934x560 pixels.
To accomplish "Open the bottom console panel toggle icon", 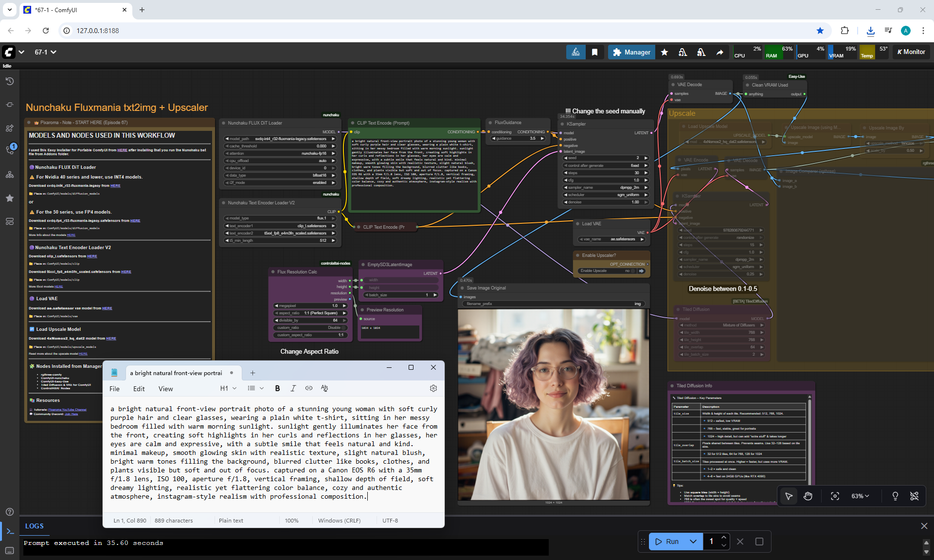I will (9, 531).
